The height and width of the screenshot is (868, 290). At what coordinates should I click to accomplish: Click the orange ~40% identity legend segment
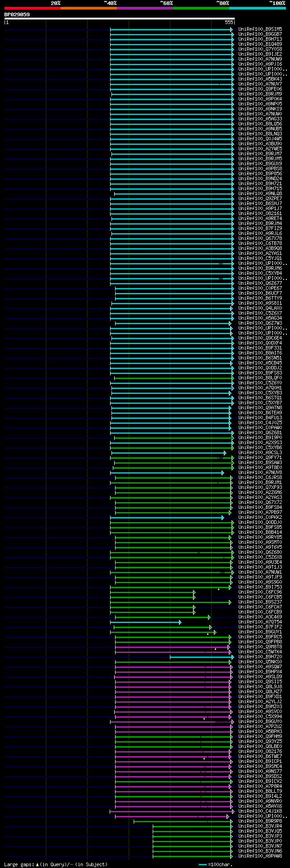click(88, 8)
